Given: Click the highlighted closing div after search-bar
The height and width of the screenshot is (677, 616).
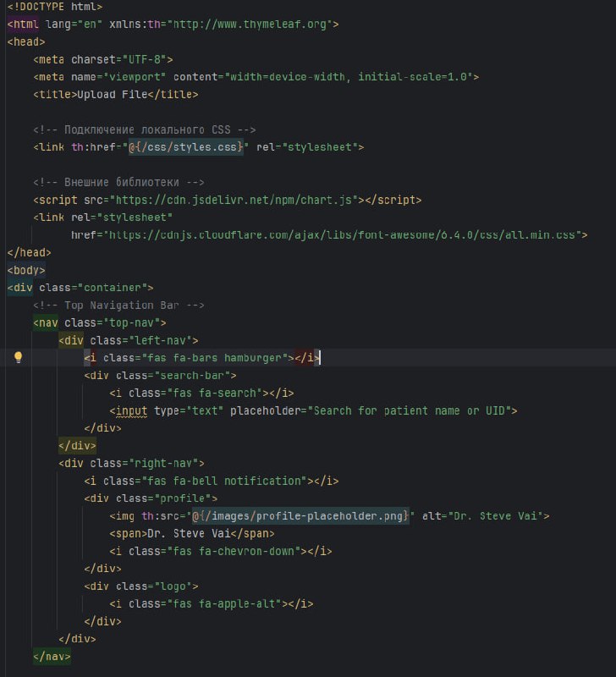Looking at the screenshot, I should [x=77, y=446].
